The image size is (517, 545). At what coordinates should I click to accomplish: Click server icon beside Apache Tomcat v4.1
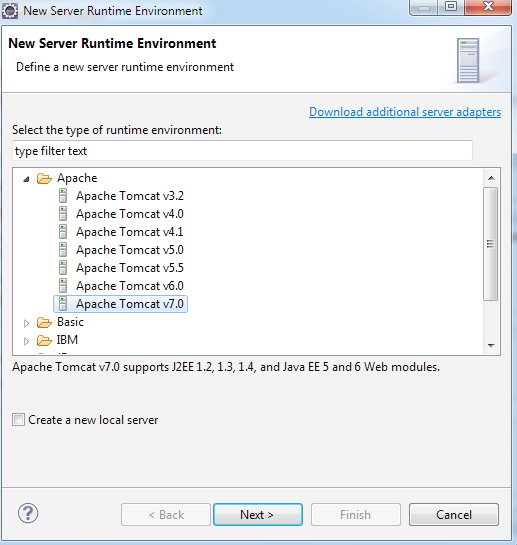(63, 232)
